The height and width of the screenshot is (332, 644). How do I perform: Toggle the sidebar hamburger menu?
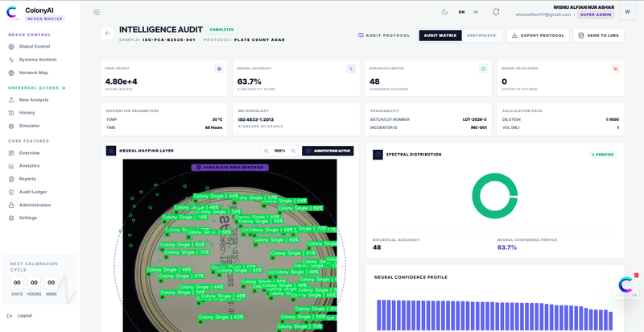pyautogui.click(x=97, y=12)
